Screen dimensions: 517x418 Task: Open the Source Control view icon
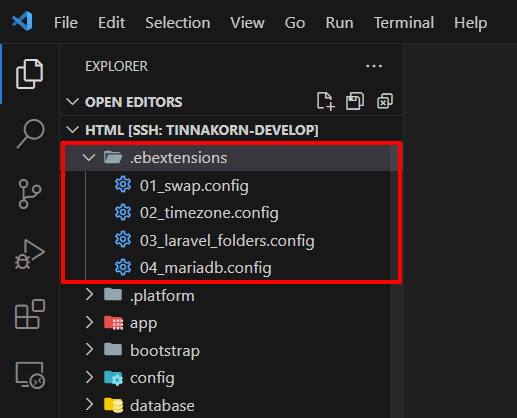pos(30,194)
